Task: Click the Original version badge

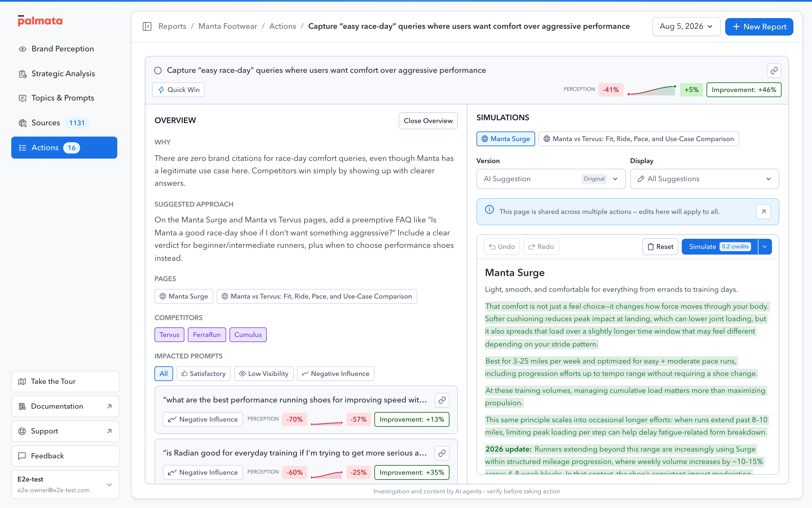Action: pos(594,179)
